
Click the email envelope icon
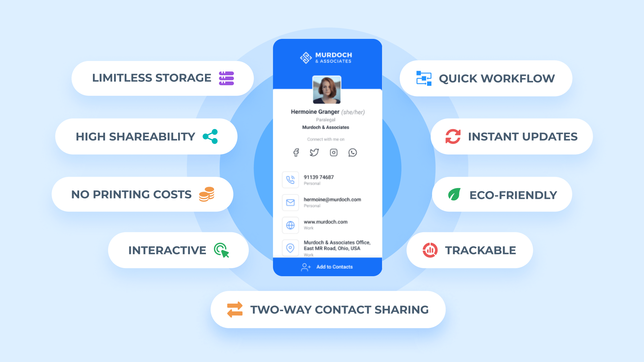point(290,201)
